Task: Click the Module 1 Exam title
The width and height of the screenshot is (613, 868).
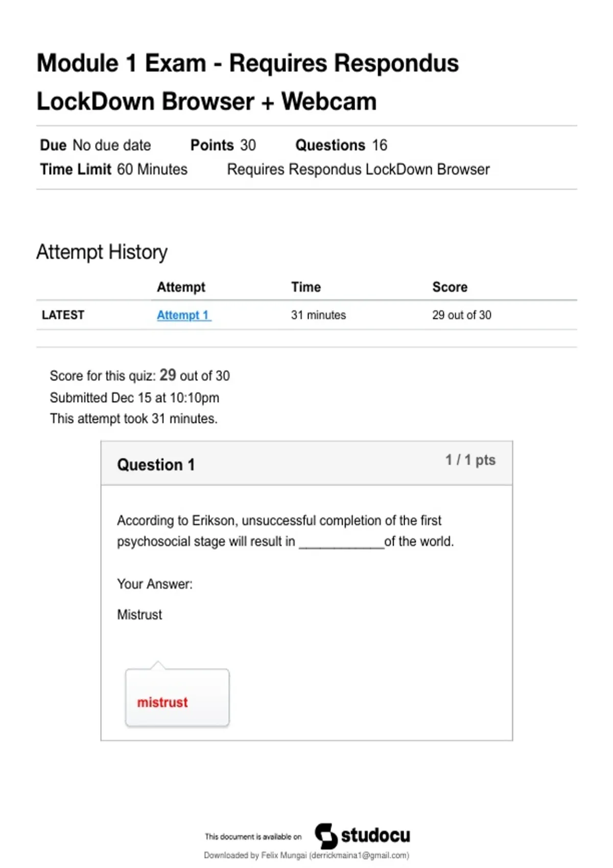Action: (x=248, y=82)
